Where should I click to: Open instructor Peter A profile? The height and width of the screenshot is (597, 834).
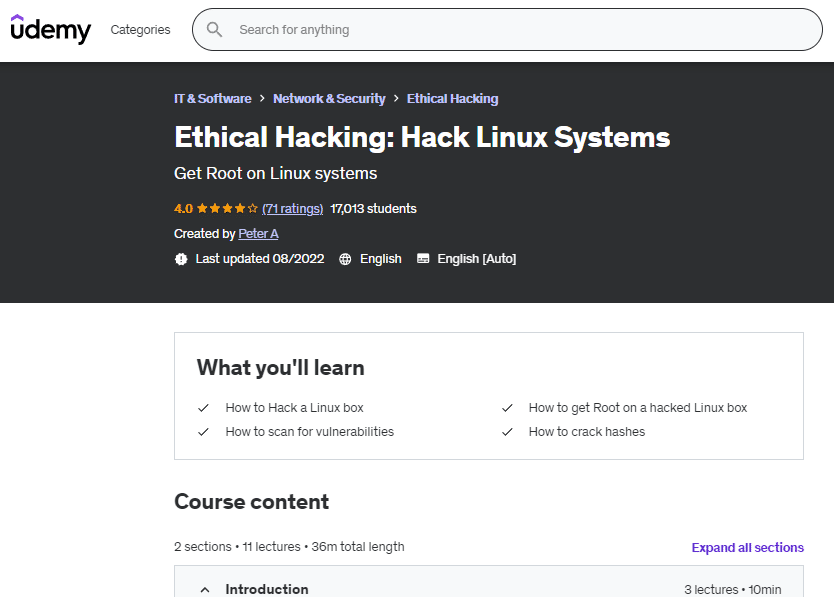coord(258,234)
